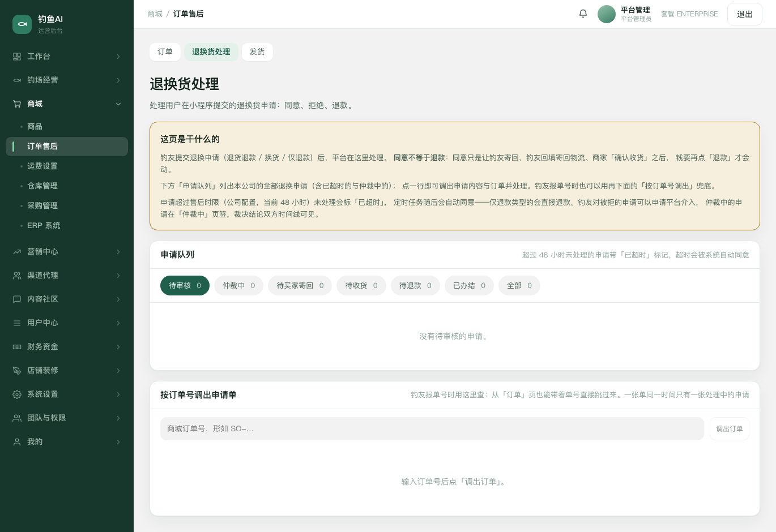Click the 按订单号调出申请单 heading

(198, 395)
